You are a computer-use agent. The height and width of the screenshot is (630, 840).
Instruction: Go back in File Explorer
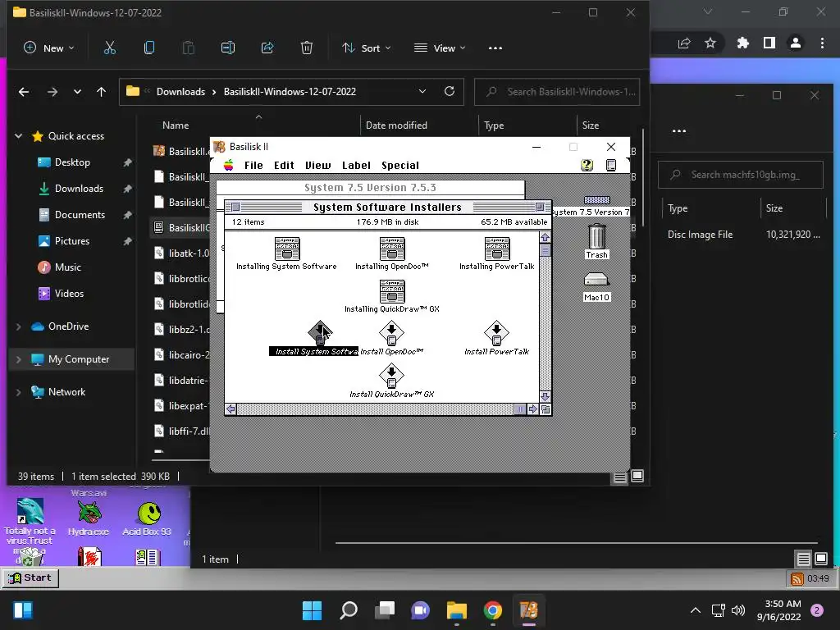pyautogui.click(x=24, y=92)
